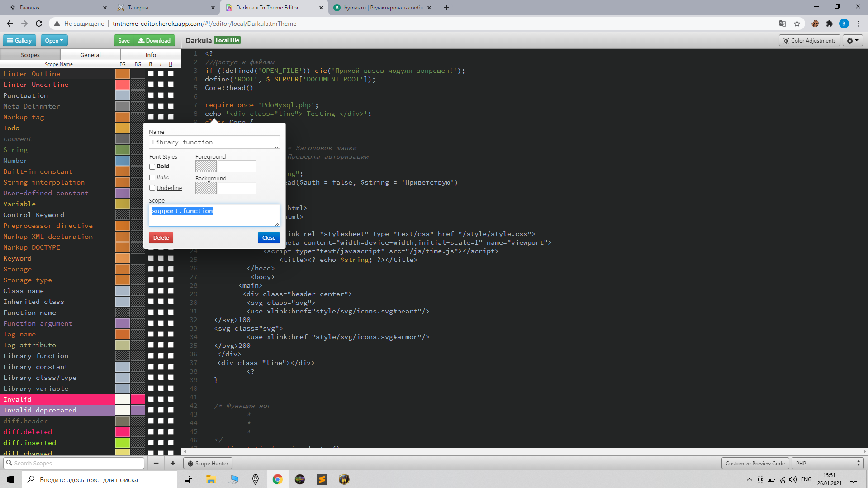Click the minus icon to remove scope
The image size is (868, 488).
[156, 463]
